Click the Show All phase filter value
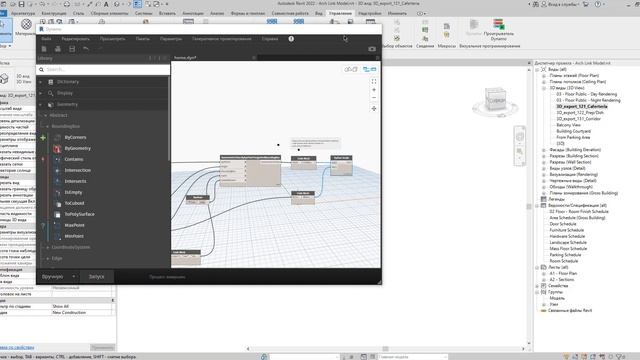Image resolution: width=640 pixels, height=360 pixels. (82, 307)
